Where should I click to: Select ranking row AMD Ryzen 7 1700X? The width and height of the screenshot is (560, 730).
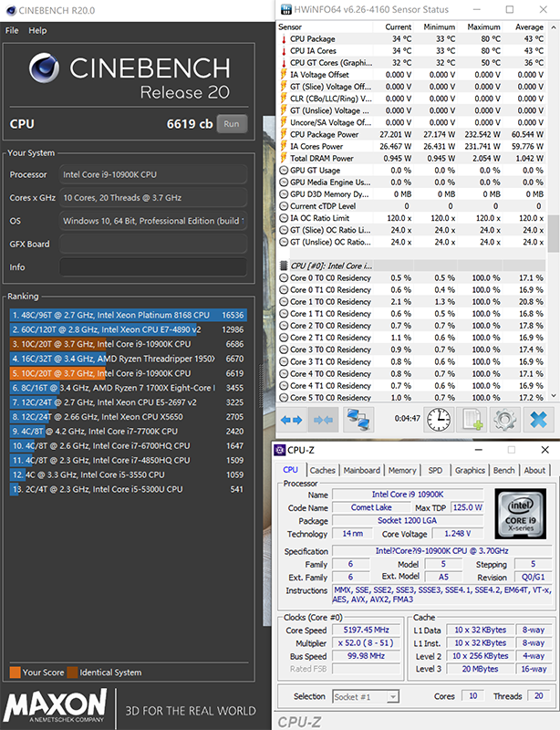click(x=128, y=388)
